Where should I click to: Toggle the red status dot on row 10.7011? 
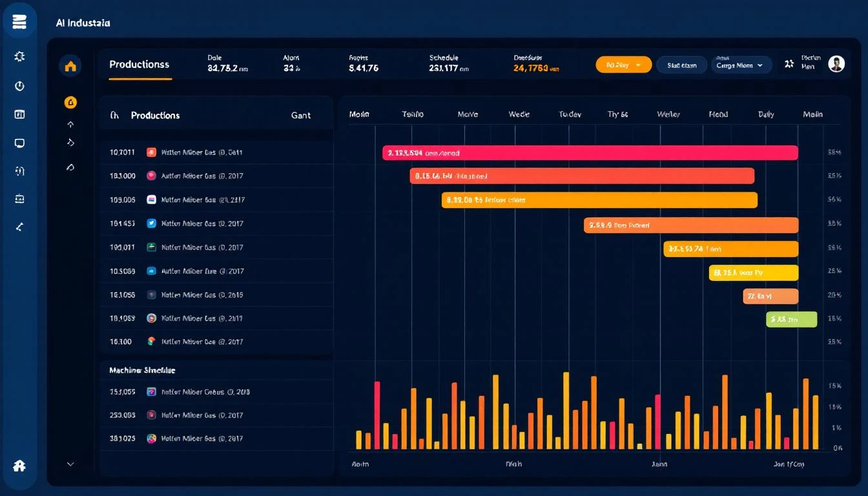(150, 152)
